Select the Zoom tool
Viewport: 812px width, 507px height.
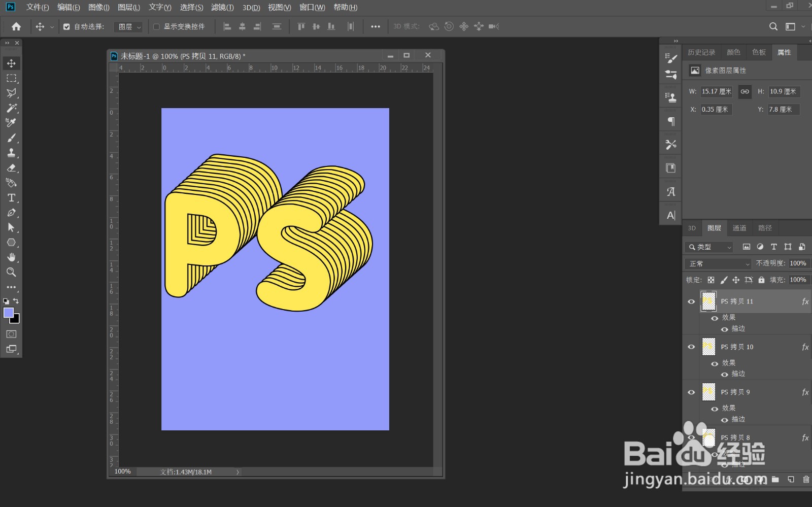coord(11,273)
